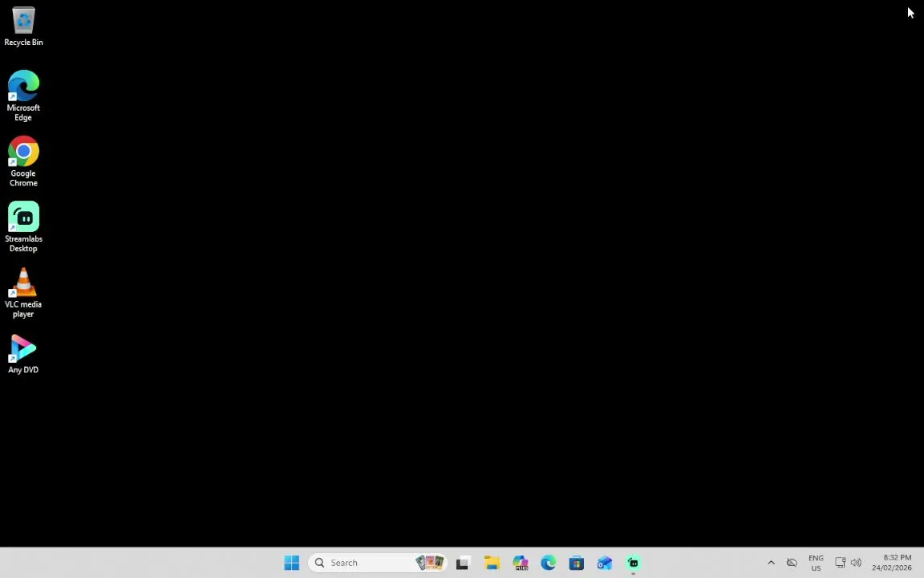Expand the hidden system tray icons chevron
The image size is (924, 578).
pyautogui.click(x=771, y=563)
